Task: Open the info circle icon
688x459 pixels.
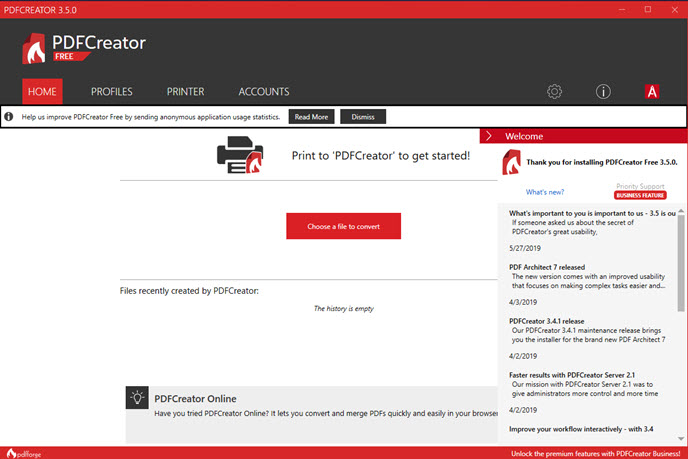Action: (x=603, y=91)
